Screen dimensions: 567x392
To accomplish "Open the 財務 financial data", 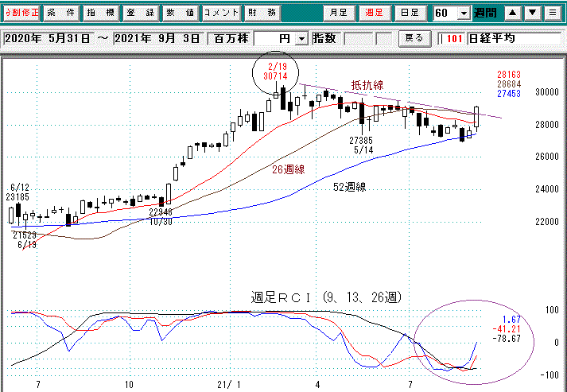I will [258, 14].
